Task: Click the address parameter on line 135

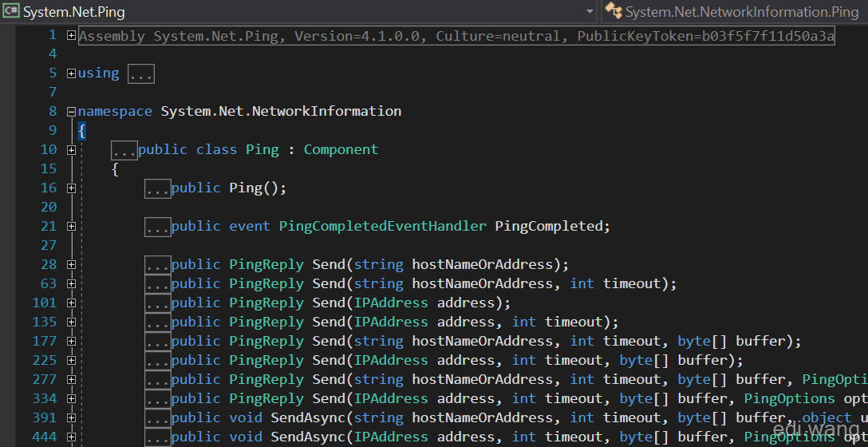Action: coord(466,322)
